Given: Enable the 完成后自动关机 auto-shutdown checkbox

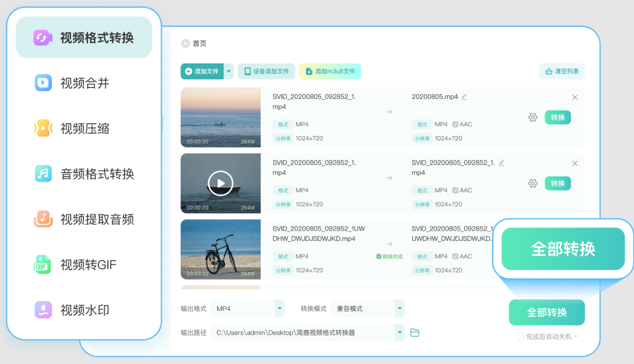Looking at the screenshot, I should coord(520,337).
